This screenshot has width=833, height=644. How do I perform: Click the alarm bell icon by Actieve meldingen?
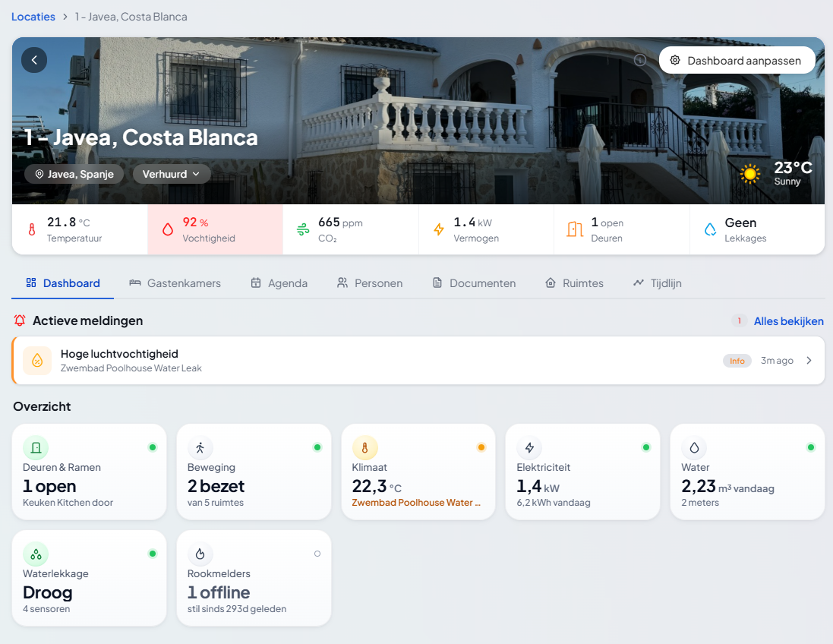(20, 320)
